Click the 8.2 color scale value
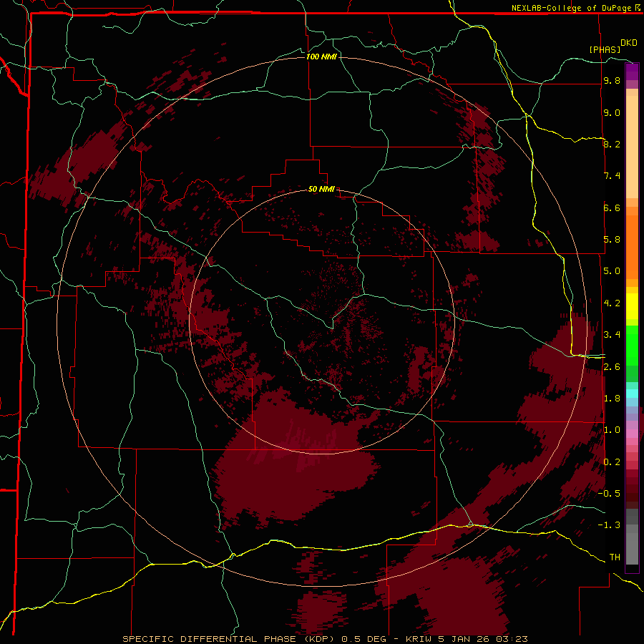The width and height of the screenshot is (644, 644). (x=612, y=144)
